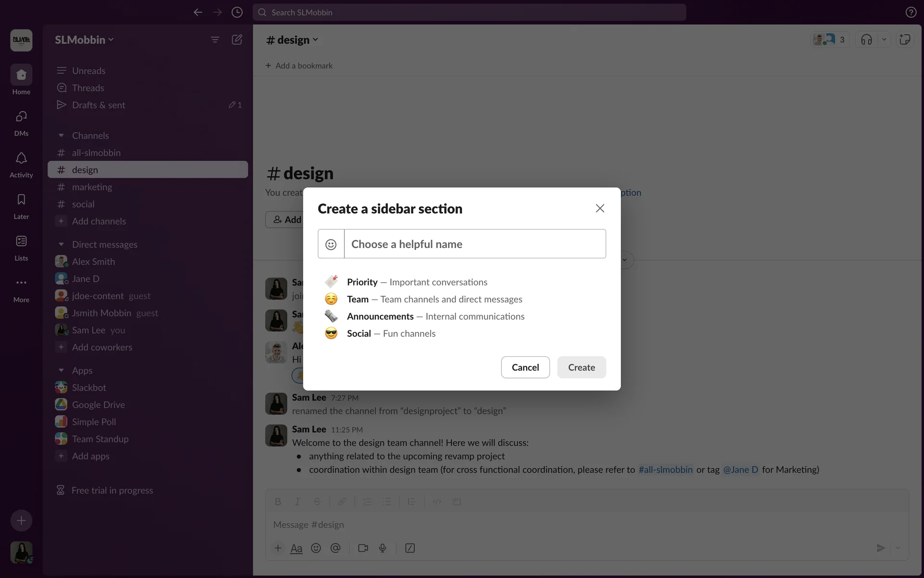Collapse the Direct messages section
Image resolution: width=924 pixels, height=578 pixels.
coord(61,245)
